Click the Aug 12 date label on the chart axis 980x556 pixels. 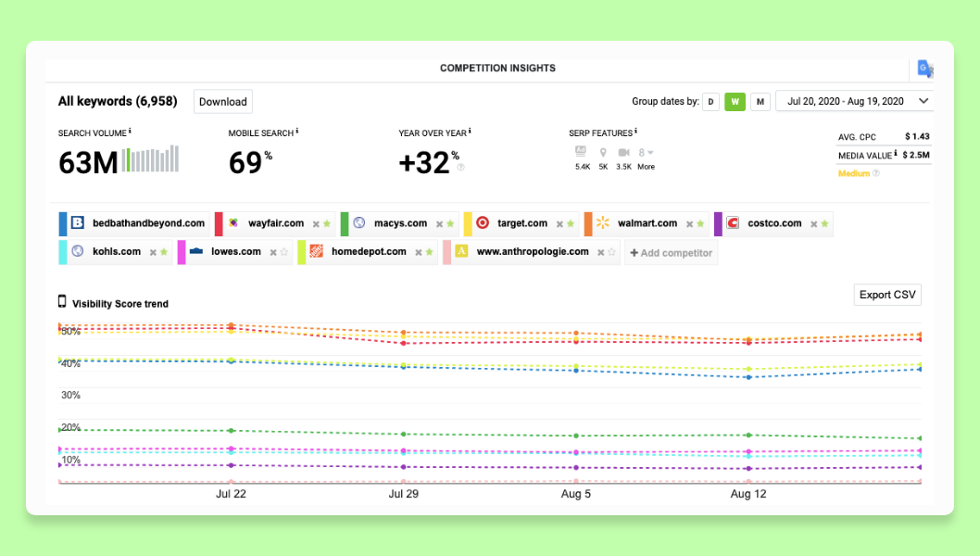coord(748,494)
